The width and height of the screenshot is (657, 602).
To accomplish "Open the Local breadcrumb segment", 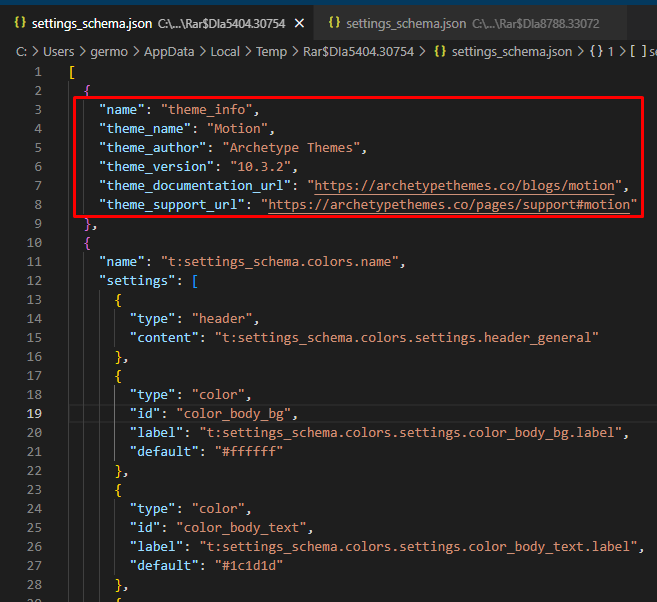I will tap(225, 52).
